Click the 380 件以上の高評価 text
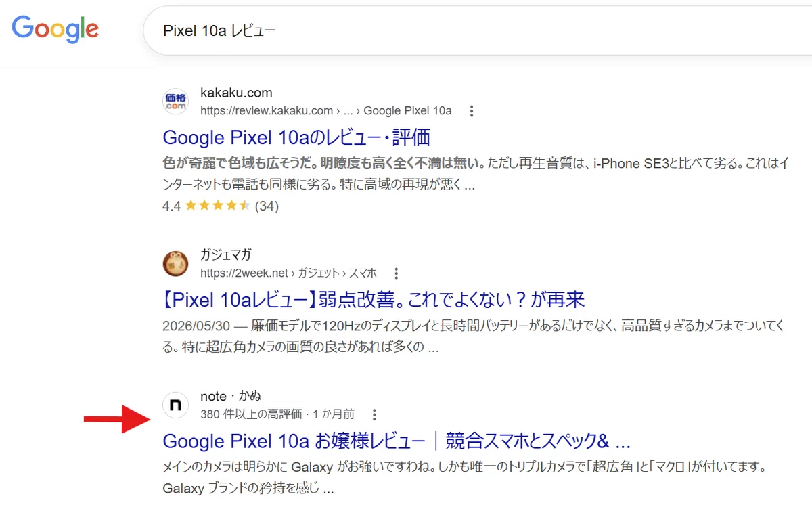The width and height of the screenshot is (812, 509). tap(251, 414)
